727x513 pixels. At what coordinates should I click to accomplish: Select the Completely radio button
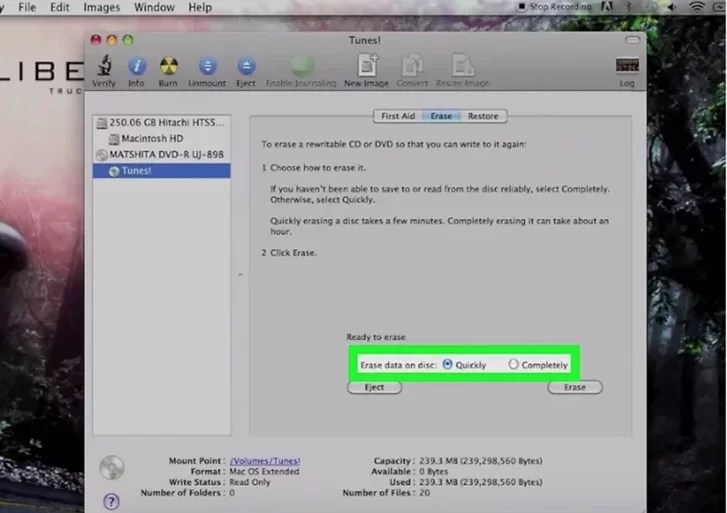pos(513,364)
